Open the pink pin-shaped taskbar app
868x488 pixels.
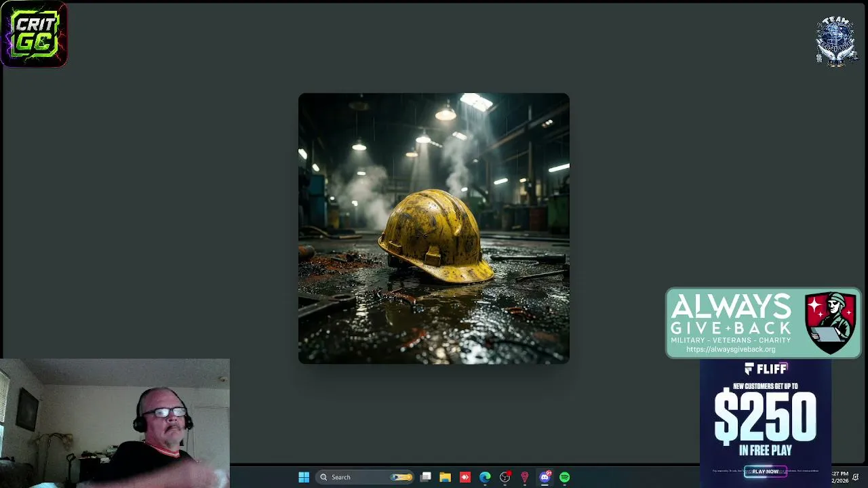point(524,477)
